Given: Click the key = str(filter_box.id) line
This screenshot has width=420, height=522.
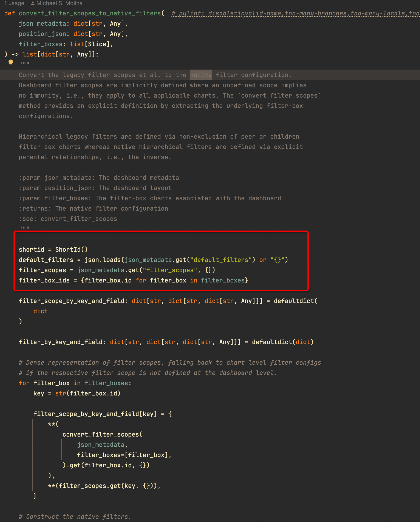Looking at the screenshot, I should (x=77, y=393).
